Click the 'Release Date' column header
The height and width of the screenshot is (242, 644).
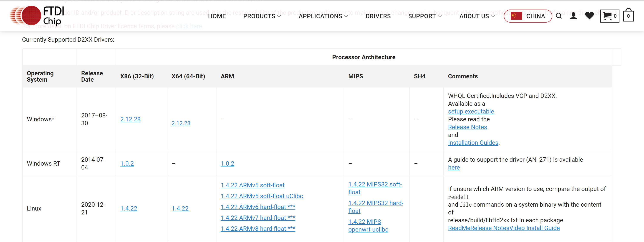[x=92, y=76]
